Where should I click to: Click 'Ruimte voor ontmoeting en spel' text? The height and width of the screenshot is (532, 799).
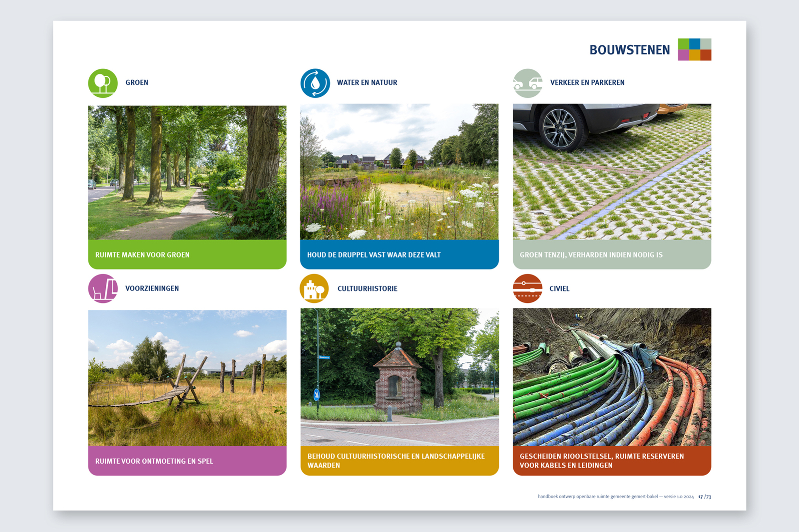click(154, 461)
